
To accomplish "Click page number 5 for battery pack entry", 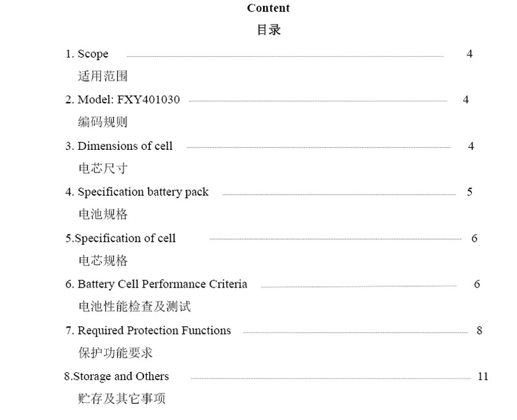I will pos(470,192).
